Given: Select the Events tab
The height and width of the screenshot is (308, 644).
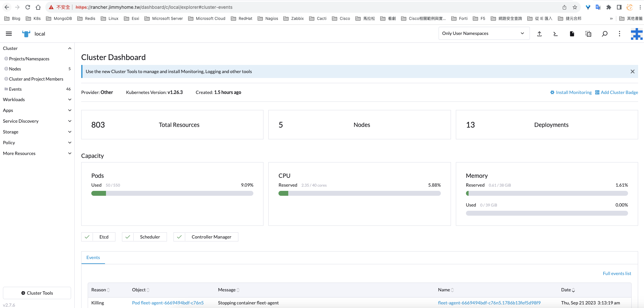Looking at the screenshot, I should [93, 257].
